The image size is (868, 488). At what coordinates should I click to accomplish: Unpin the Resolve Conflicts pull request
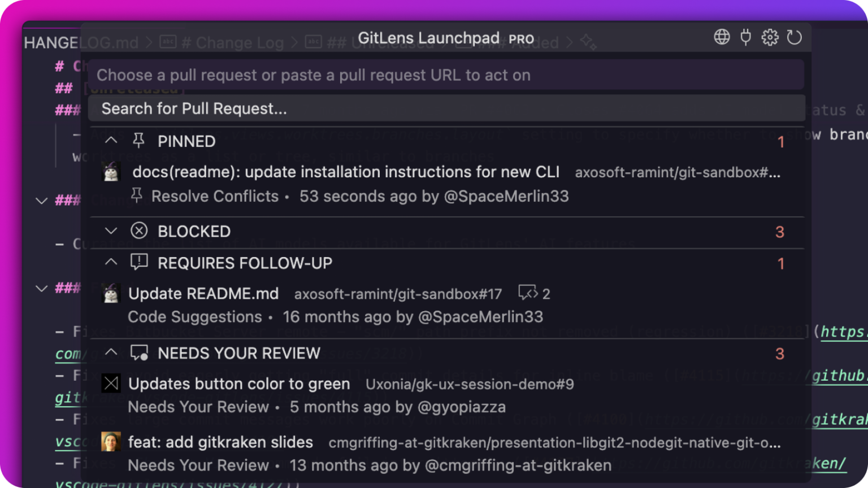tap(136, 195)
